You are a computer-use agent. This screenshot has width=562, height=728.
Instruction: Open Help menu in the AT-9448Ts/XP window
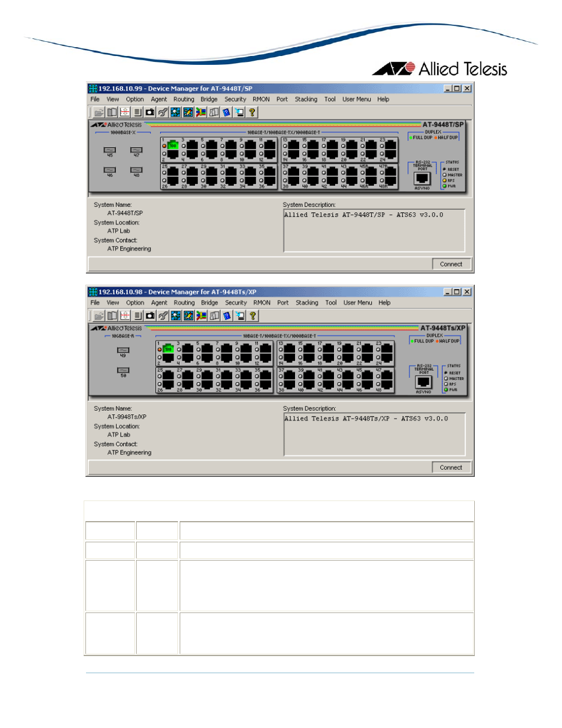coord(384,302)
